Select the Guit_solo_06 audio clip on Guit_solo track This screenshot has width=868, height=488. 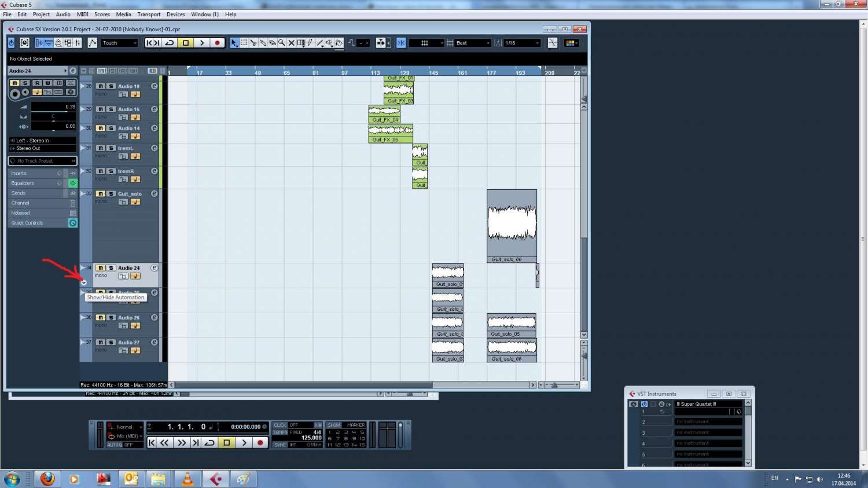click(x=512, y=226)
